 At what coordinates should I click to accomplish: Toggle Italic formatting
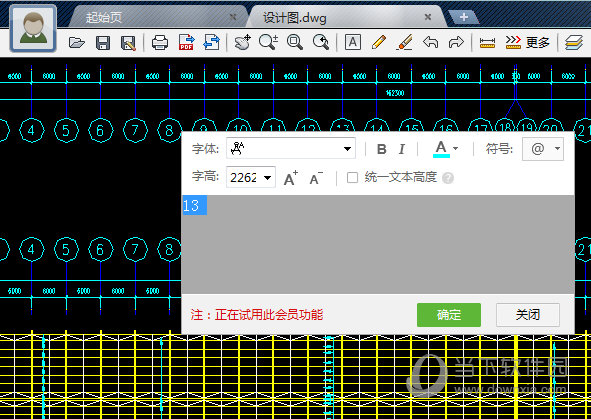click(x=402, y=149)
